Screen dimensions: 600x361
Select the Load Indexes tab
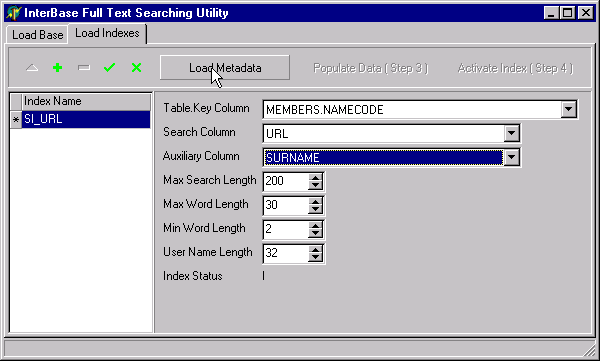[x=107, y=33]
